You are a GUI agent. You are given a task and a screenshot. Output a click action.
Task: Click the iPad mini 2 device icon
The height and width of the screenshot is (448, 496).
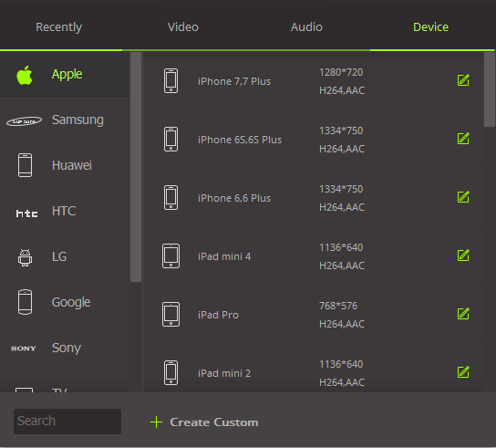coord(170,372)
